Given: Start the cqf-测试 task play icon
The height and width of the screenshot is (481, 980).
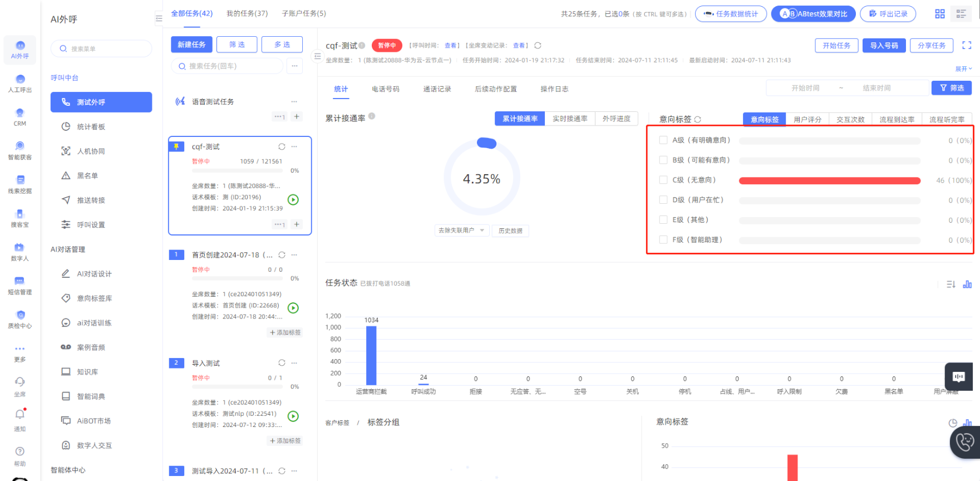Looking at the screenshot, I should pos(293,200).
